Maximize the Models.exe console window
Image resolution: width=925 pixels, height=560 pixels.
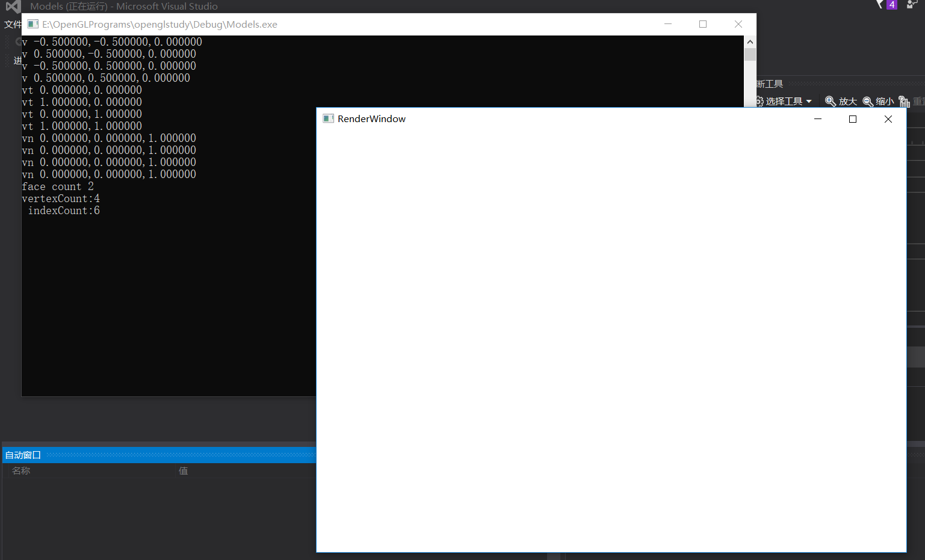pyautogui.click(x=703, y=24)
